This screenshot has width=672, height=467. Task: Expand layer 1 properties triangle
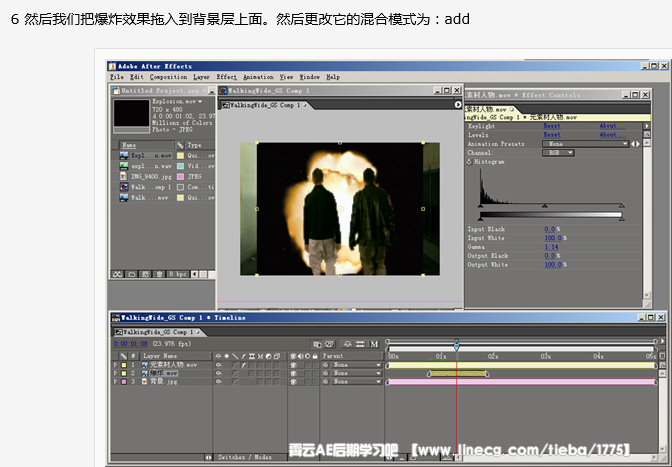click(x=115, y=365)
